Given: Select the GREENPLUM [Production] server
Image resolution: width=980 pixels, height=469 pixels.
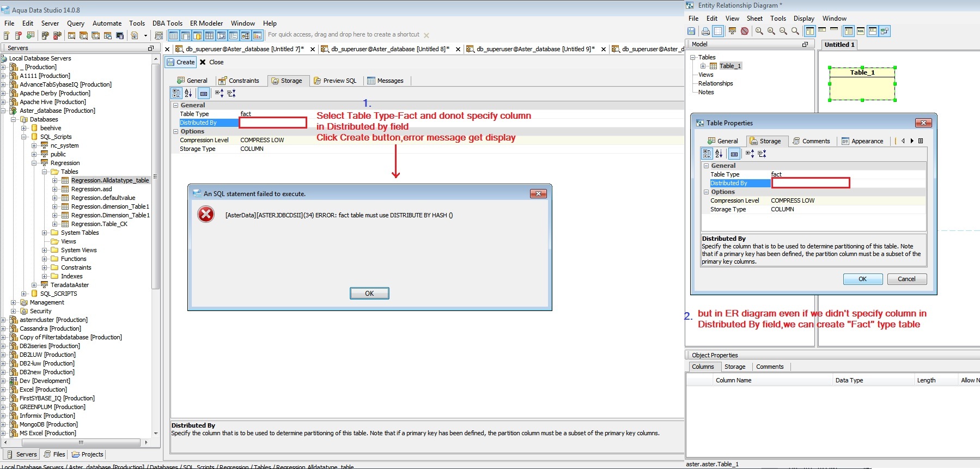Looking at the screenshot, I should (x=52, y=407).
